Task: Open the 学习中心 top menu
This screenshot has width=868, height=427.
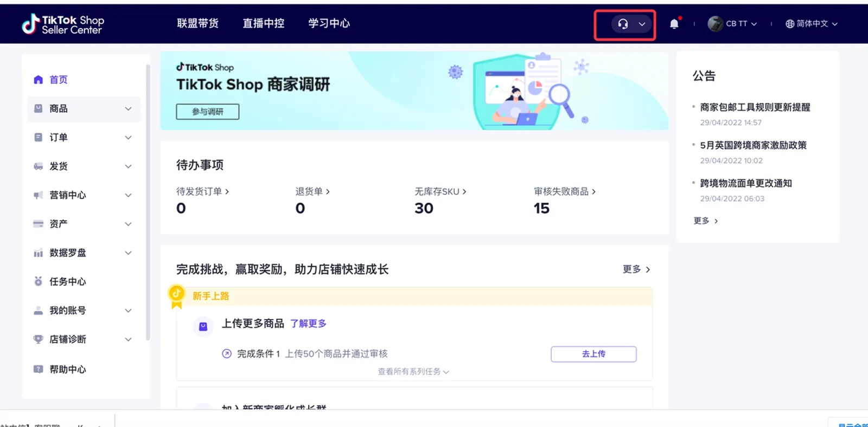Action: (329, 23)
